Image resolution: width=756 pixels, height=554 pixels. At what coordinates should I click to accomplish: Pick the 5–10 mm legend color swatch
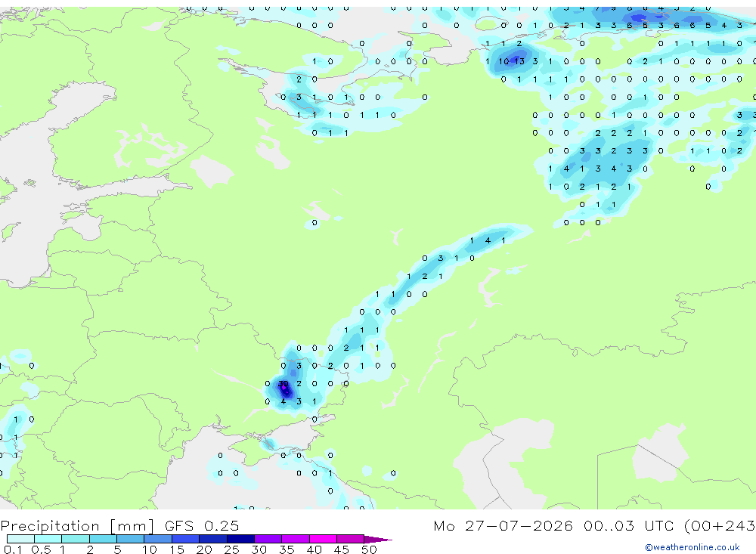130,539
